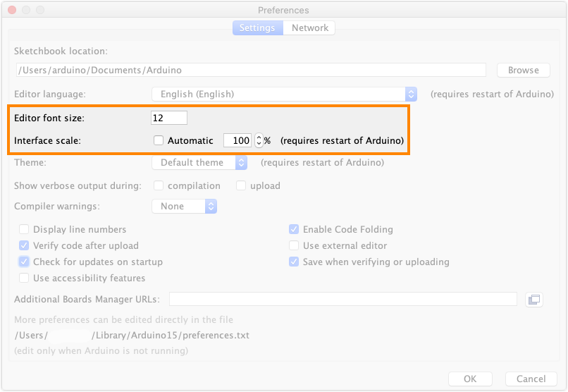
Task: Enable Display line numbers checkbox
Action: [25, 229]
